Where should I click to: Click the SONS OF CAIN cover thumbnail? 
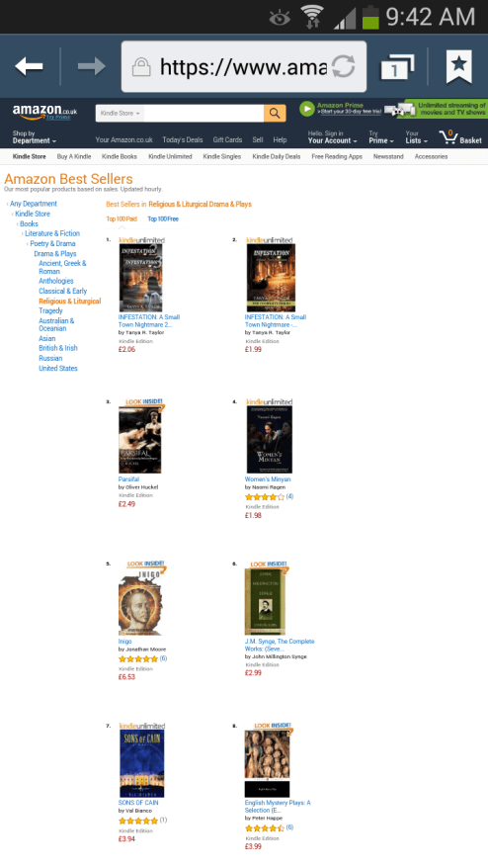(141, 763)
